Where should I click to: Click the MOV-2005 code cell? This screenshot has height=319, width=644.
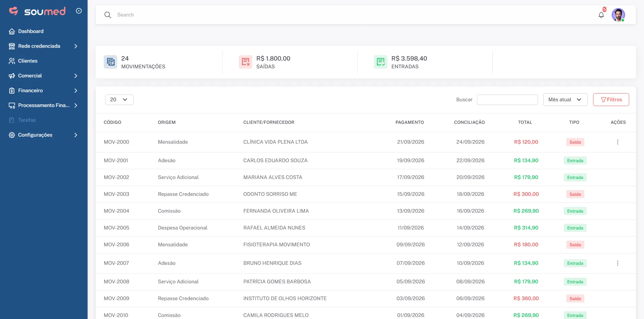click(x=117, y=228)
